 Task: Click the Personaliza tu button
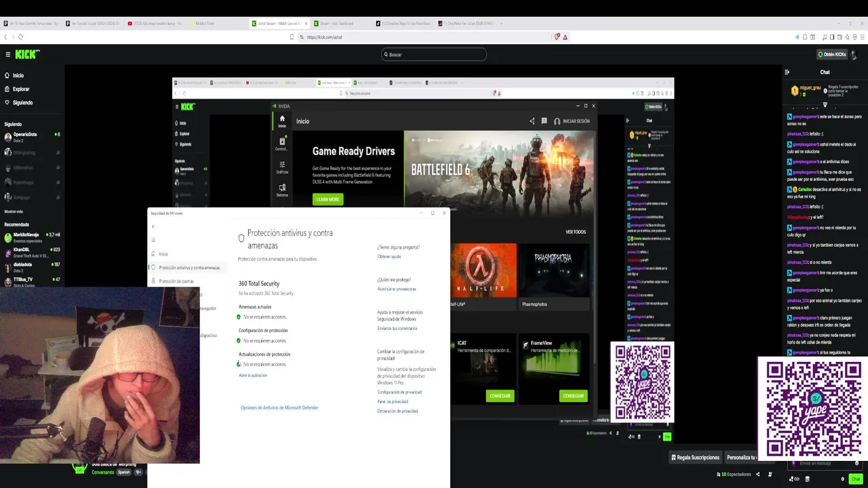(x=742, y=457)
